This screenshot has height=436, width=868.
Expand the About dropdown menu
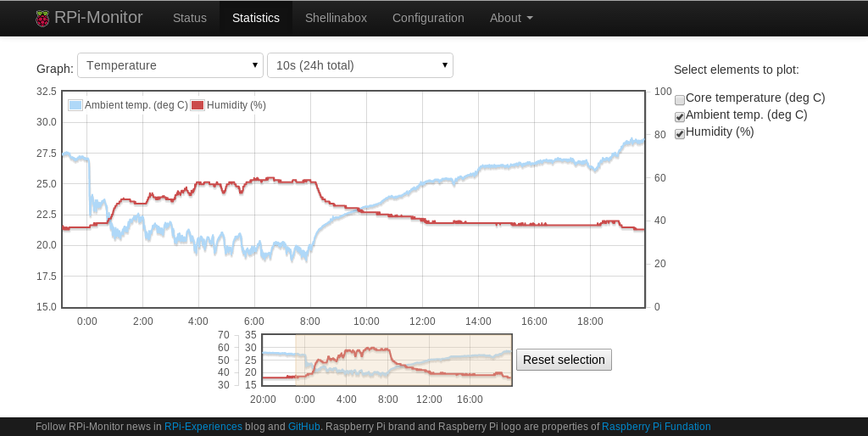[511, 19]
